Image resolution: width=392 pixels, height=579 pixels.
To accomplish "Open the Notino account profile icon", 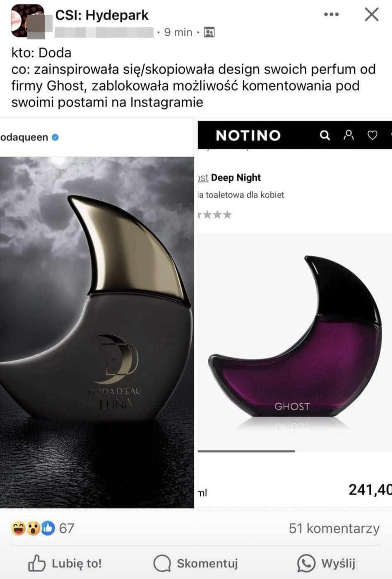I will [349, 135].
